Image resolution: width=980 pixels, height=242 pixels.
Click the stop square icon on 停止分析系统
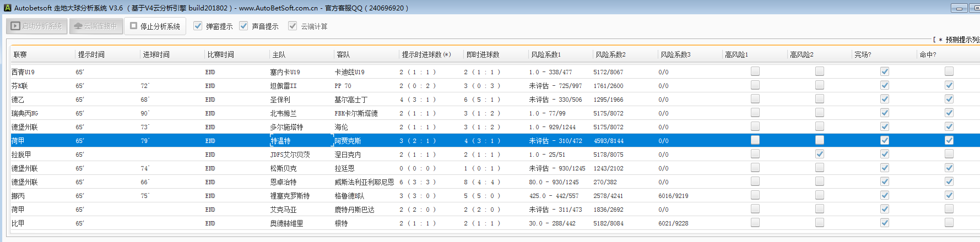[133, 26]
